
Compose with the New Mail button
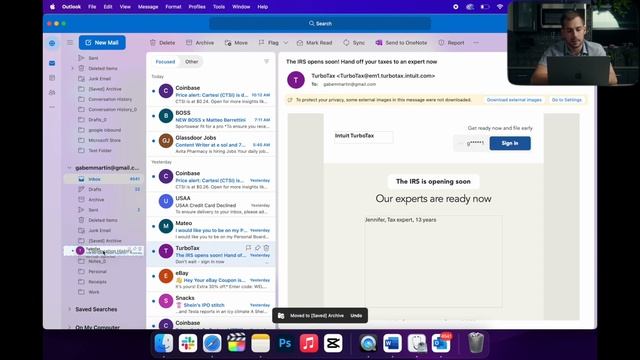click(102, 42)
